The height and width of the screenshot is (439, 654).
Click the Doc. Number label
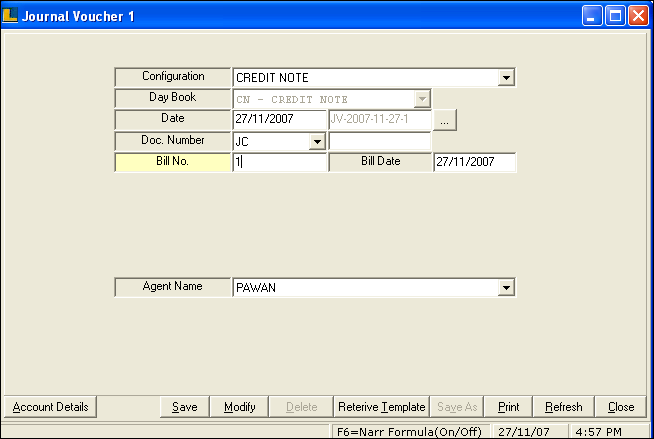tap(173, 140)
